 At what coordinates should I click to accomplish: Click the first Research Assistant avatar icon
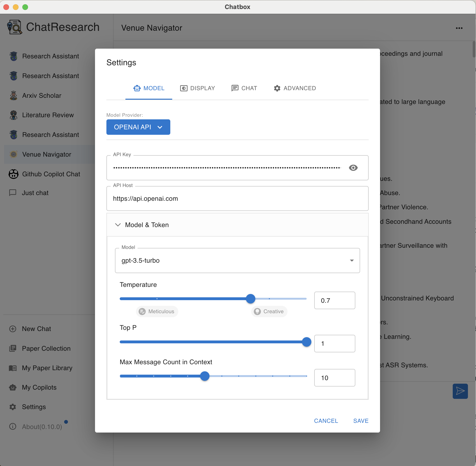(x=14, y=56)
